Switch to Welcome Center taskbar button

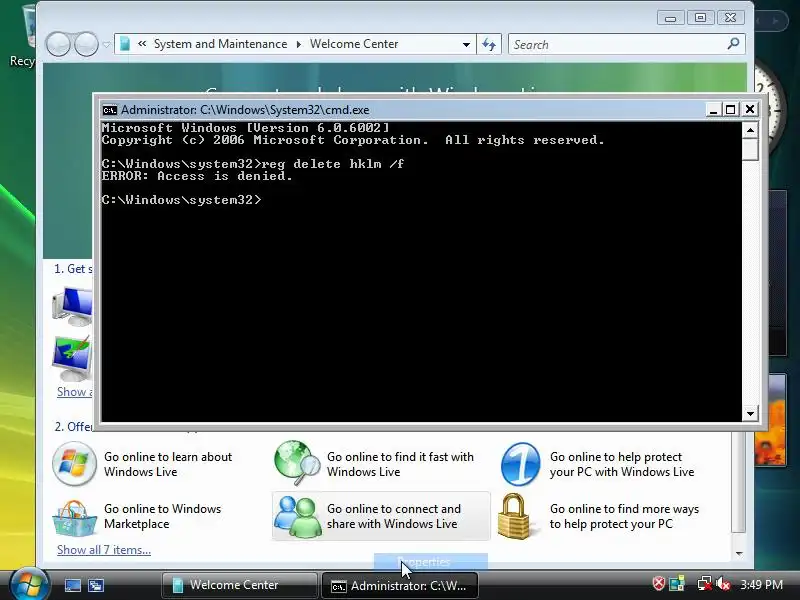click(239, 585)
